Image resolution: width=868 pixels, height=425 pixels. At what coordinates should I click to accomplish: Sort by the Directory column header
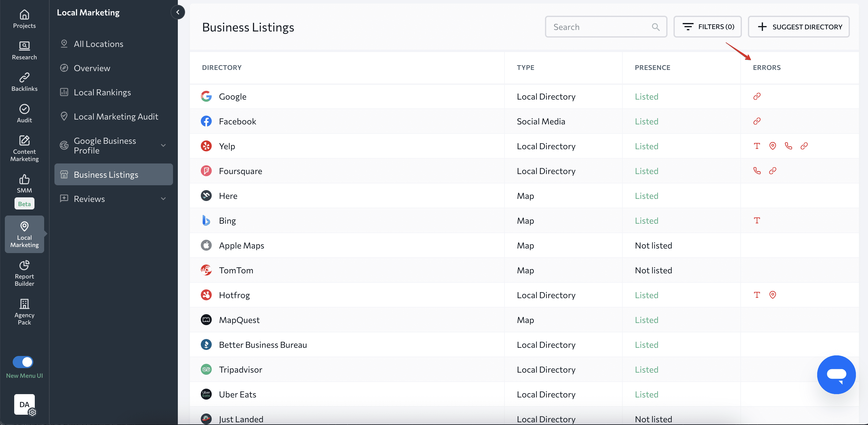[x=222, y=68]
